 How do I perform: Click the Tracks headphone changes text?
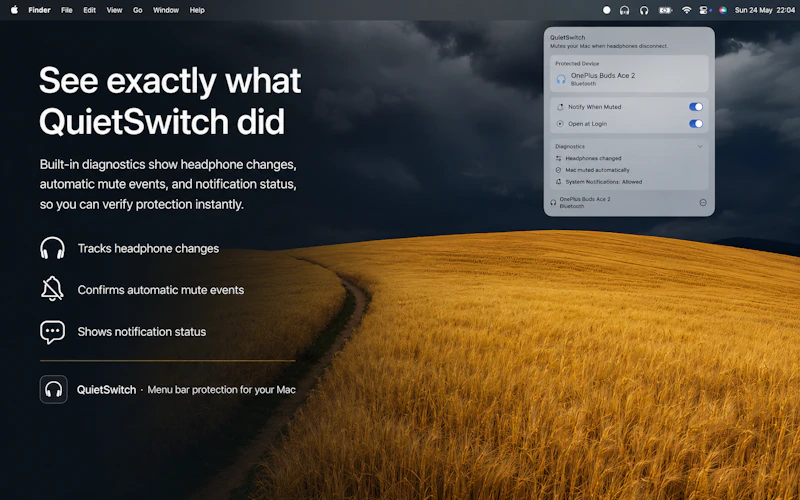[148, 248]
